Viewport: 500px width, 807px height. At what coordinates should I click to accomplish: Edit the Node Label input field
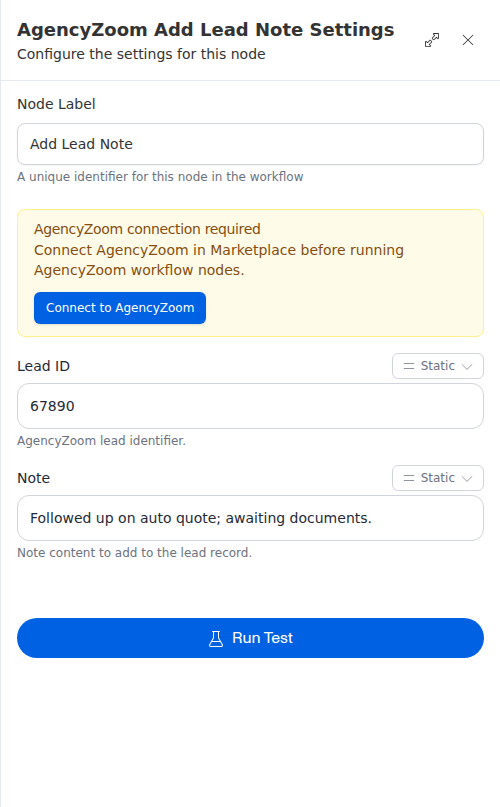(x=250, y=144)
